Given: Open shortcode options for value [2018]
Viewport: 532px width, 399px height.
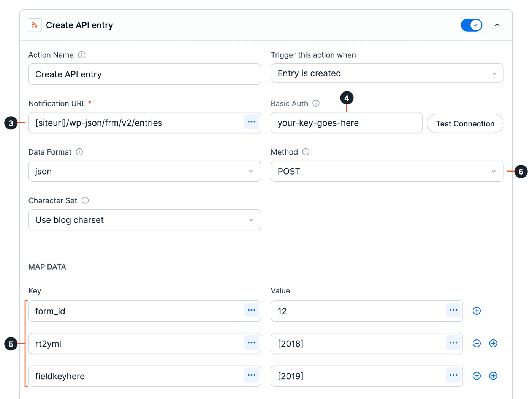Looking at the screenshot, I should [x=453, y=343].
